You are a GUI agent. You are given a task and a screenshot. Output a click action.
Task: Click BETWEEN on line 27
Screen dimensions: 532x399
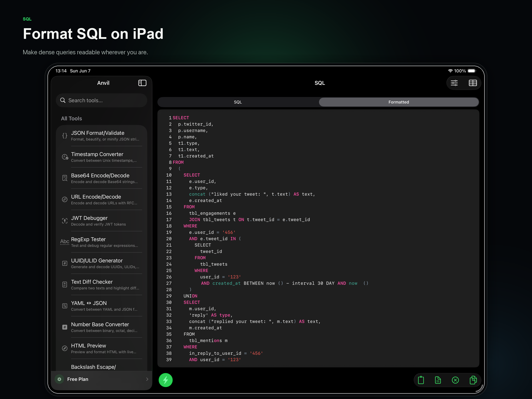point(253,283)
